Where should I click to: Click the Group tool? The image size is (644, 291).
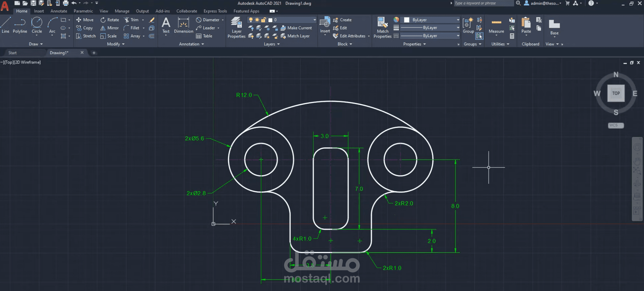[x=468, y=26]
